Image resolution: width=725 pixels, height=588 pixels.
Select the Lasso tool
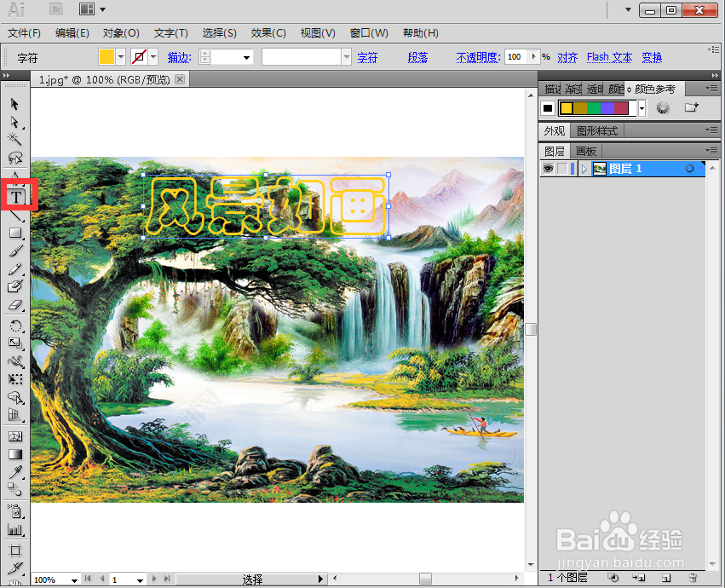(14, 158)
